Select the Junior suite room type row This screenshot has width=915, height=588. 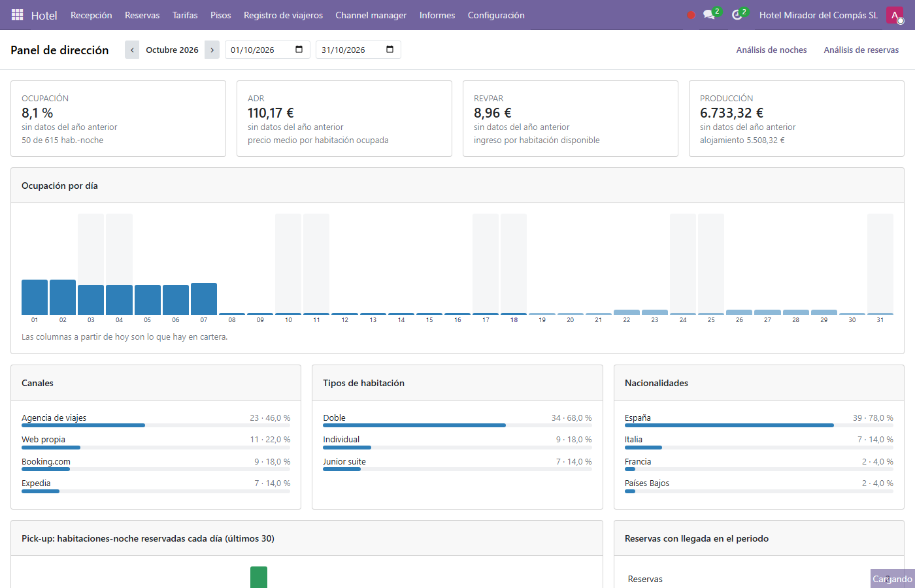(457, 465)
